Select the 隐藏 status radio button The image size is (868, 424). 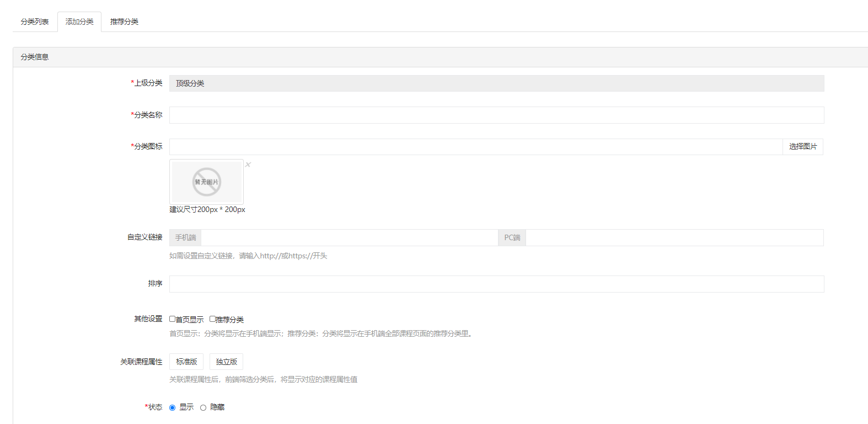(203, 407)
